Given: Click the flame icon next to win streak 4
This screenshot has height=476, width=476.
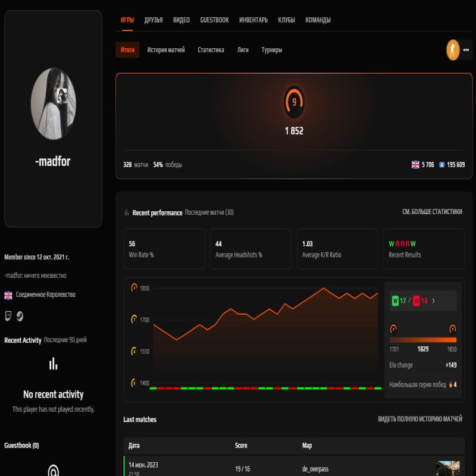Looking at the screenshot, I should pyautogui.click(x=450, y=385).
